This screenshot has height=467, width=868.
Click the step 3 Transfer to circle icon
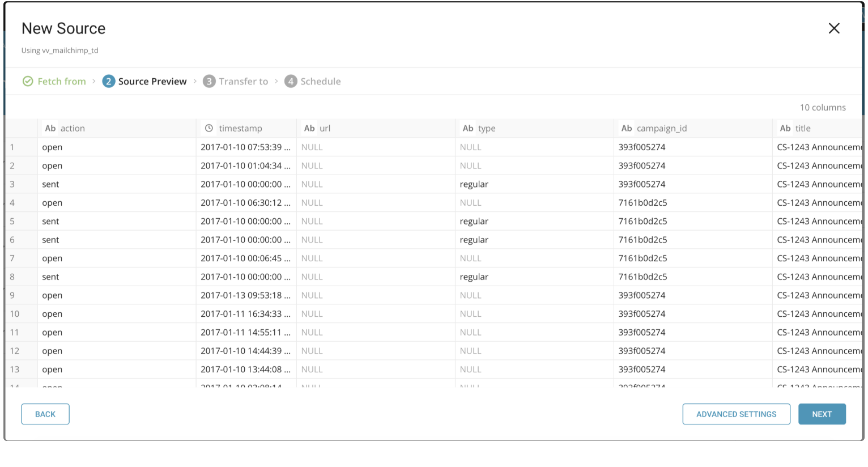pyautogui.click(x=209, y=82)
